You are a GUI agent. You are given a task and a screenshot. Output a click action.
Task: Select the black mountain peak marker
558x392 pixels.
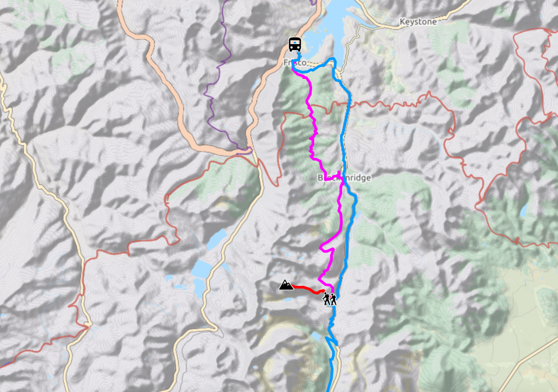coord(286,285)
